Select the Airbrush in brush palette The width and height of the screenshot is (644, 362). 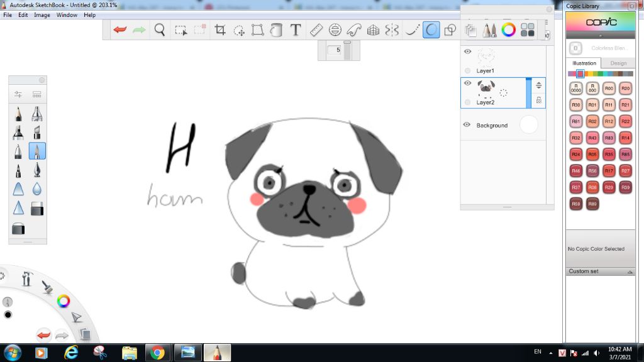coord(37,114)
